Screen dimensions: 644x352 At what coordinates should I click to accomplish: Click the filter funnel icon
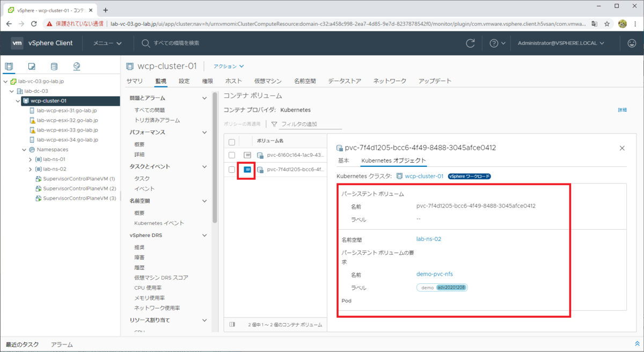point(274,124)
